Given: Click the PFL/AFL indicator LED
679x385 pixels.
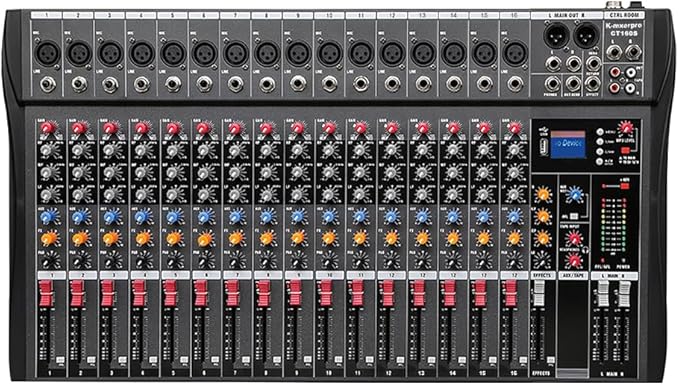Looking at the screenshot, I should [x=602, y=261].
